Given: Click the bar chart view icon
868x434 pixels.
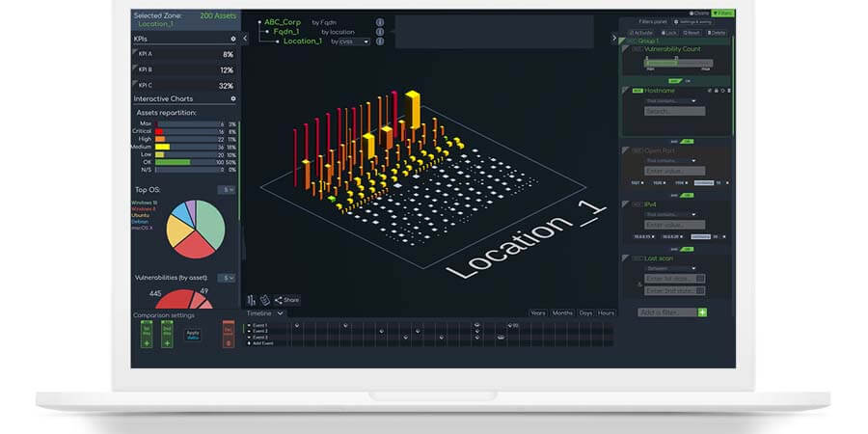Looking at the screenshot, I should 252,300.
